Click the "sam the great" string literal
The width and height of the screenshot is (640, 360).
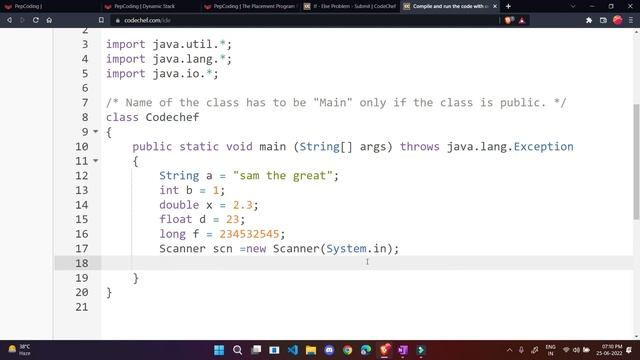pyautogui.click(x=283, y=176)
